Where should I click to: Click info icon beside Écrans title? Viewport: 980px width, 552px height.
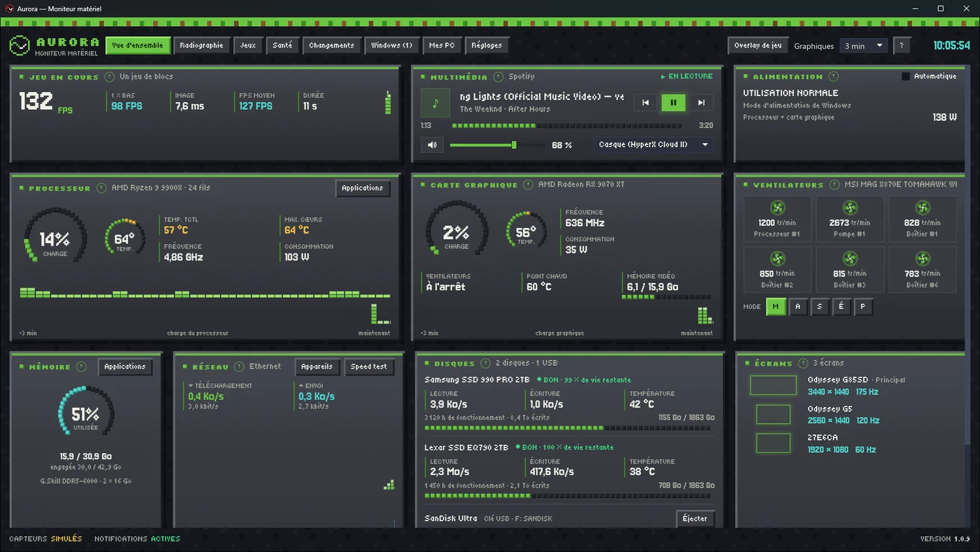(x=803, y=363)
